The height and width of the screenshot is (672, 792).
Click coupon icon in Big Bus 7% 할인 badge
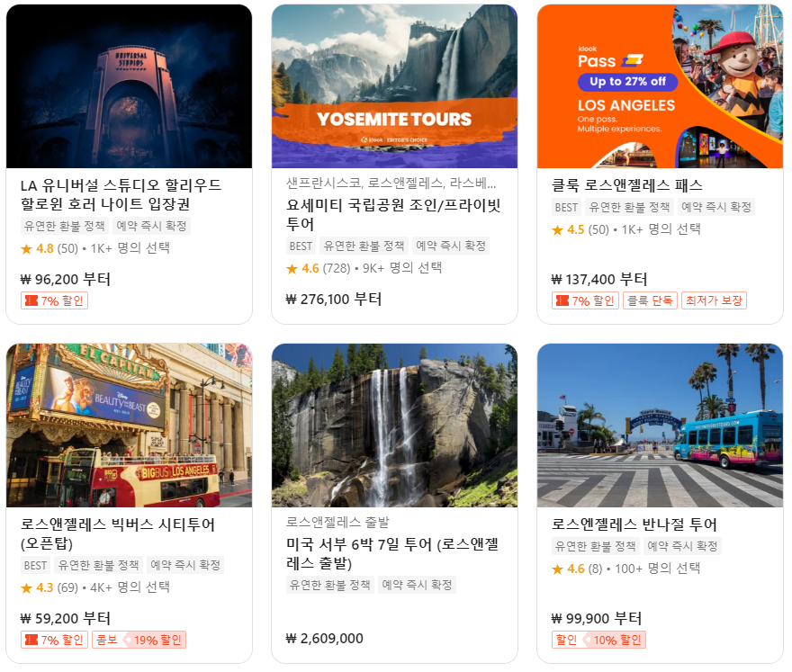(x=31, y=640)
